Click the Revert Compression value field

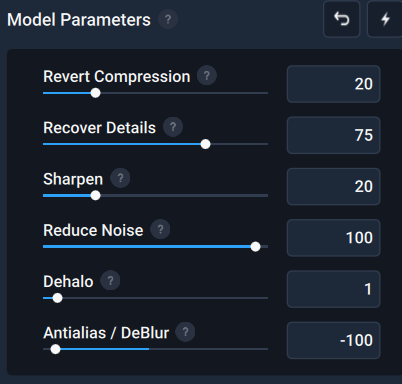tap(333, 84)
